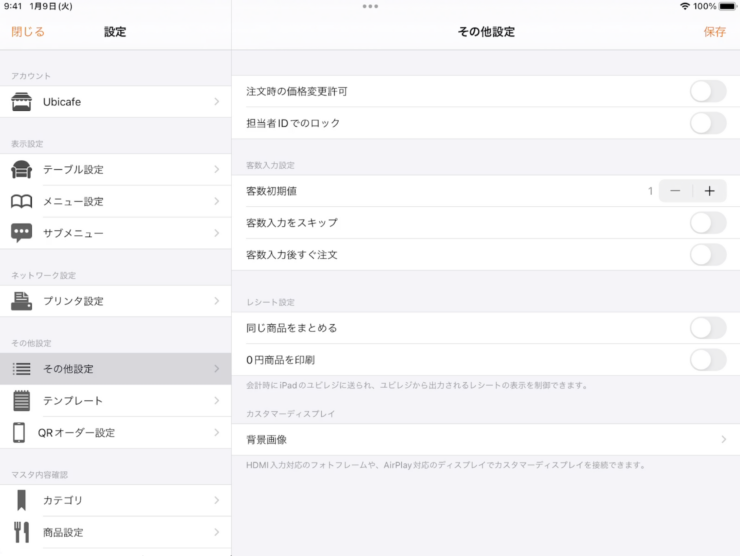Click the 9:41 clock in status bar
Screen dimensions: 740x556
click(x=13, y=6)
